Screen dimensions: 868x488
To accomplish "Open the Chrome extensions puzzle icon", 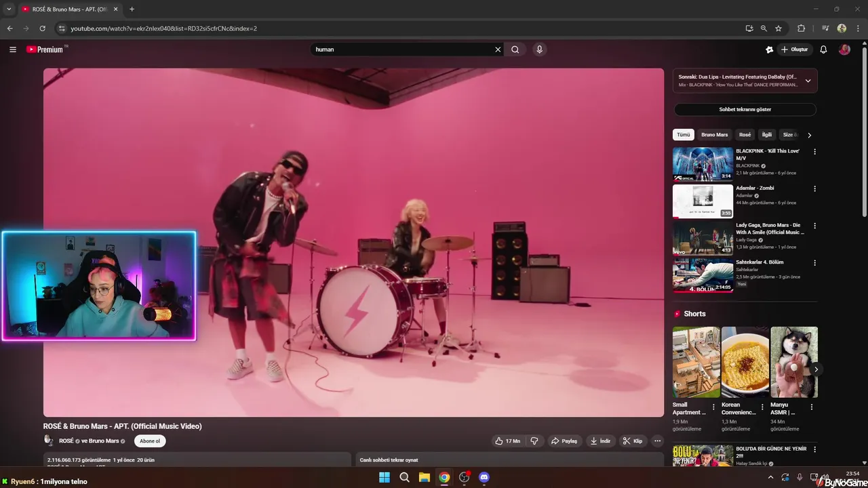I will 801,28.
